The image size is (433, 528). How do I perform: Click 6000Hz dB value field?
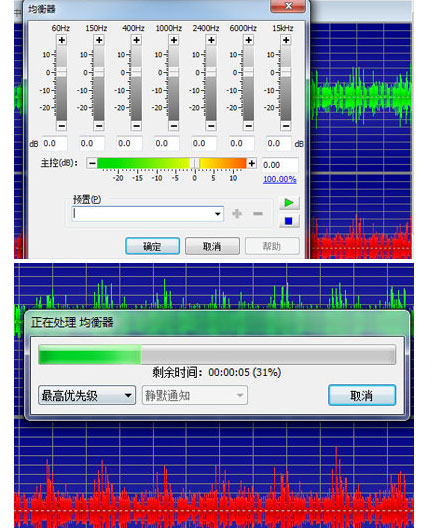[x=241, y=143]
